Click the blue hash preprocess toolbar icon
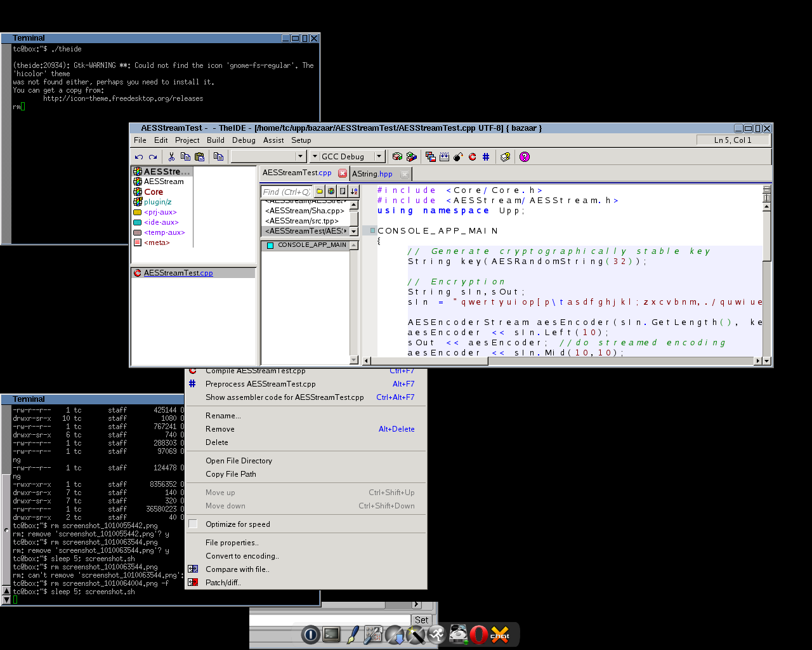Viewport: 812px width, 650px height. click(x=486, y=157)
